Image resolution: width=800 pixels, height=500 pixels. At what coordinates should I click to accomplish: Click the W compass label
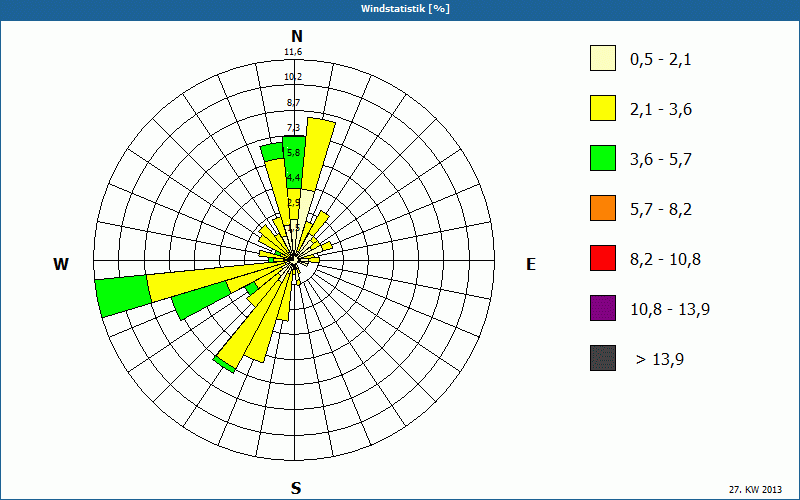pyautogui.click(x=61, y=264)
